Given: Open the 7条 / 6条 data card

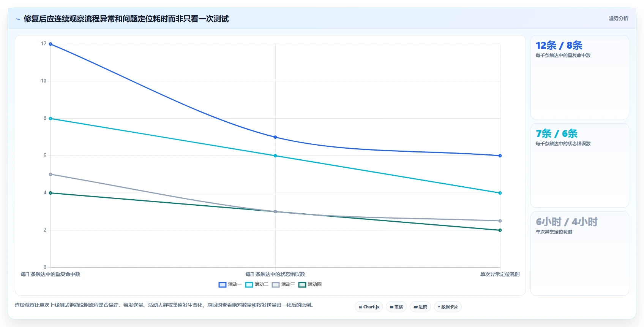Looking at the screenshot, I should point(579,165).
